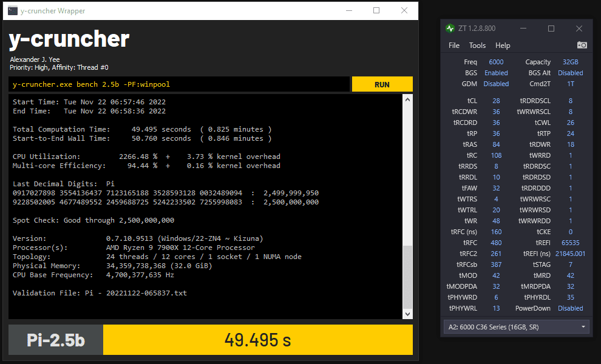
Task: Click the tCL value 28
Action: click(x=496, y=101)
